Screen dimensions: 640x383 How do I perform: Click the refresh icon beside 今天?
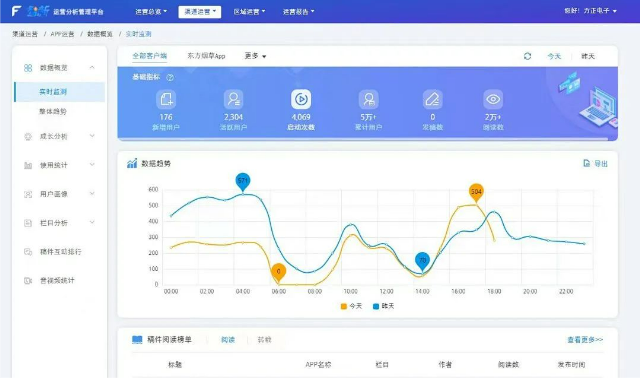point(527,56)
